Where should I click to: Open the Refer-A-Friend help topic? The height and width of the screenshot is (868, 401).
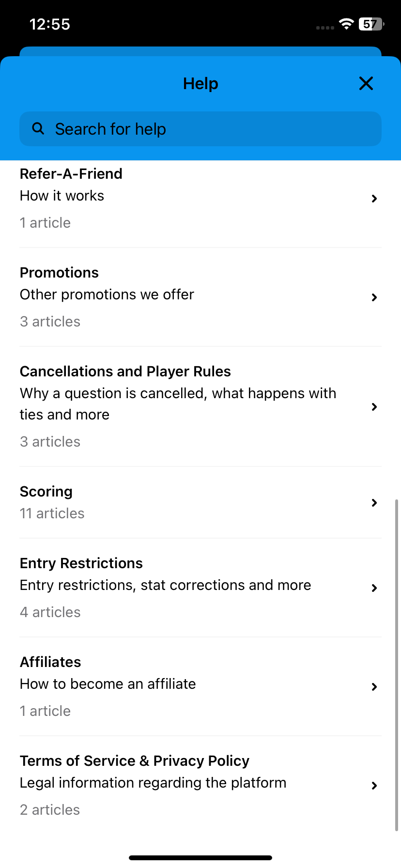[71, 174]
